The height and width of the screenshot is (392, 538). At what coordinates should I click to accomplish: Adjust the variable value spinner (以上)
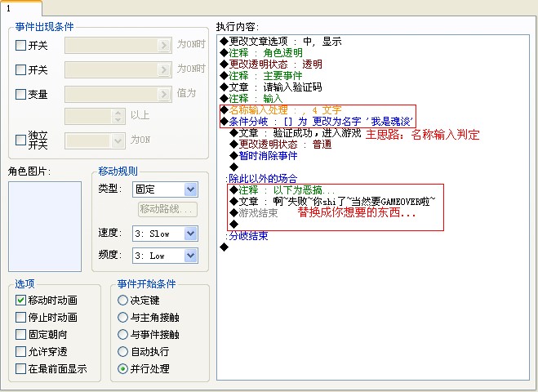(x=118, y=116)
